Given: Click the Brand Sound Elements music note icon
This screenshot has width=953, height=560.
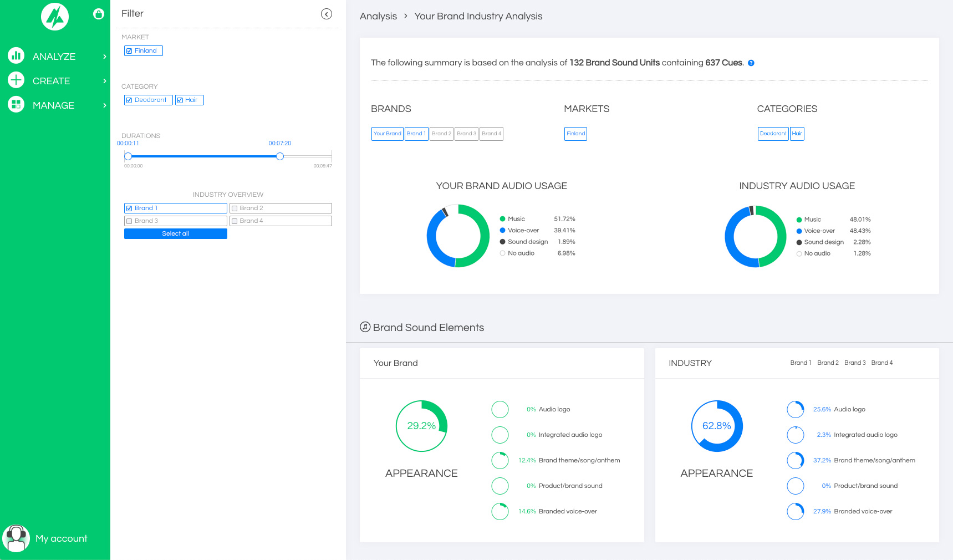Looking at the screenshot, I should (365, 327).
